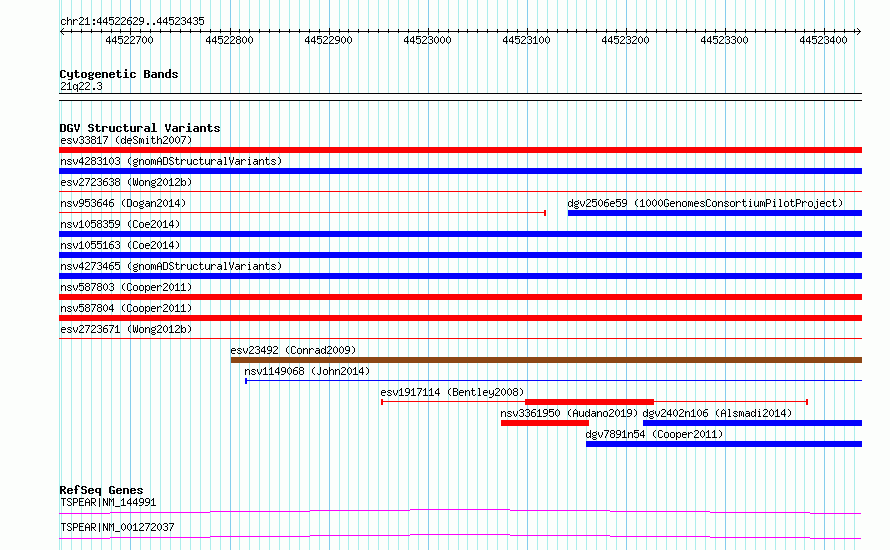Screen dimensions: 890x550
Task: Click the thin red esv2723671 variant line
Action: click(460, 339)
